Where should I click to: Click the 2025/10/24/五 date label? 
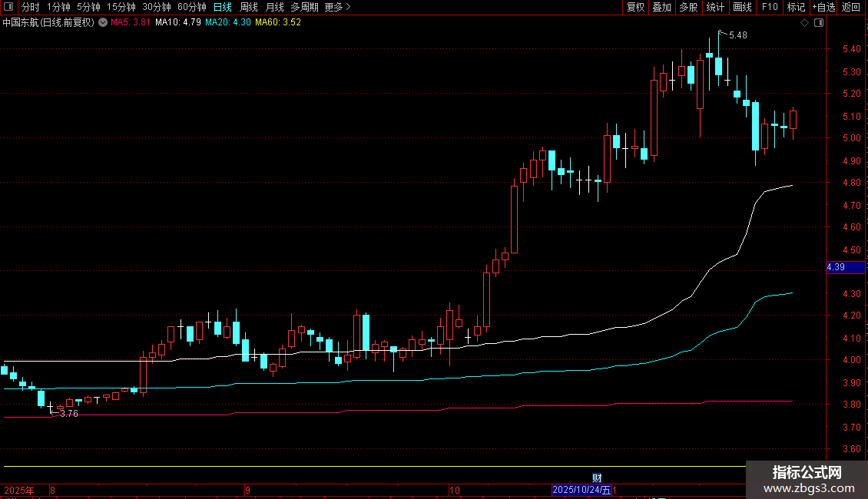tap(581, 490)
